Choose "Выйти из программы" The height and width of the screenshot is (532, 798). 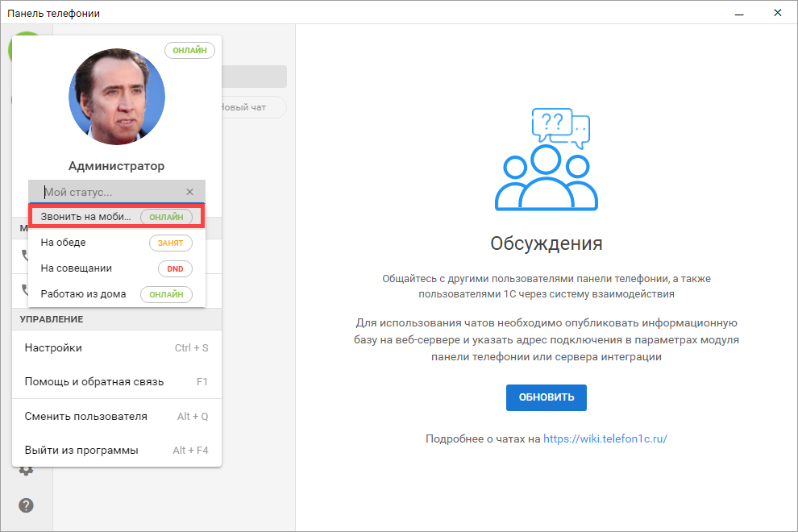(81, 450)
